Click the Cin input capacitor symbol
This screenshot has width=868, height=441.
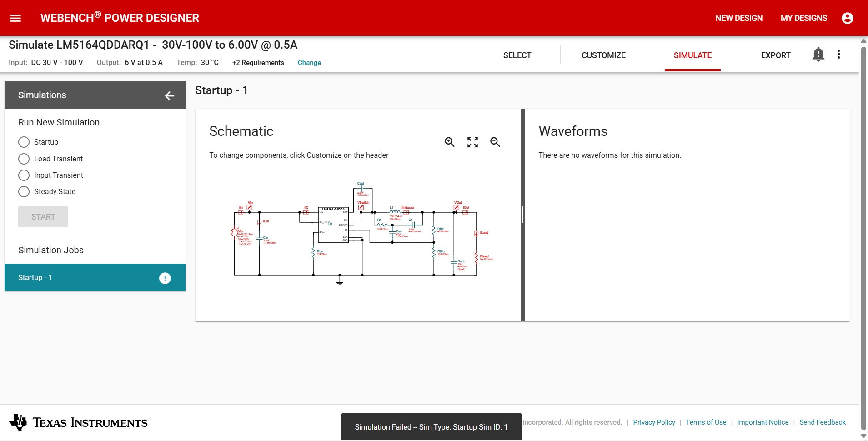260,239
